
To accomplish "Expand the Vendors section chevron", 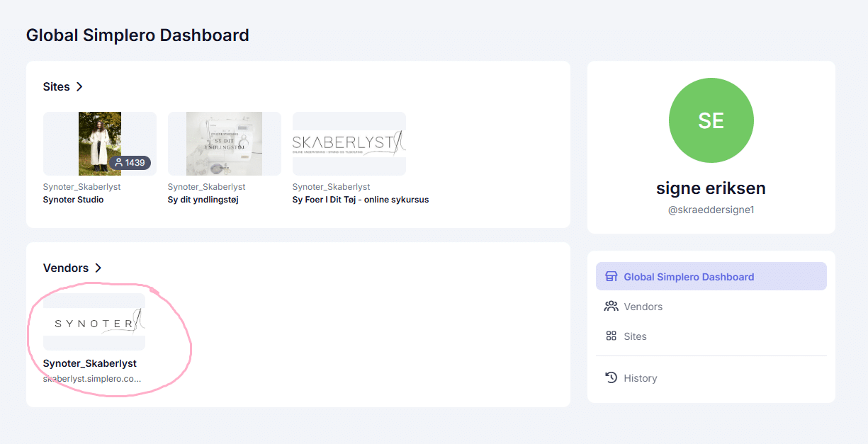I will 98,268.
